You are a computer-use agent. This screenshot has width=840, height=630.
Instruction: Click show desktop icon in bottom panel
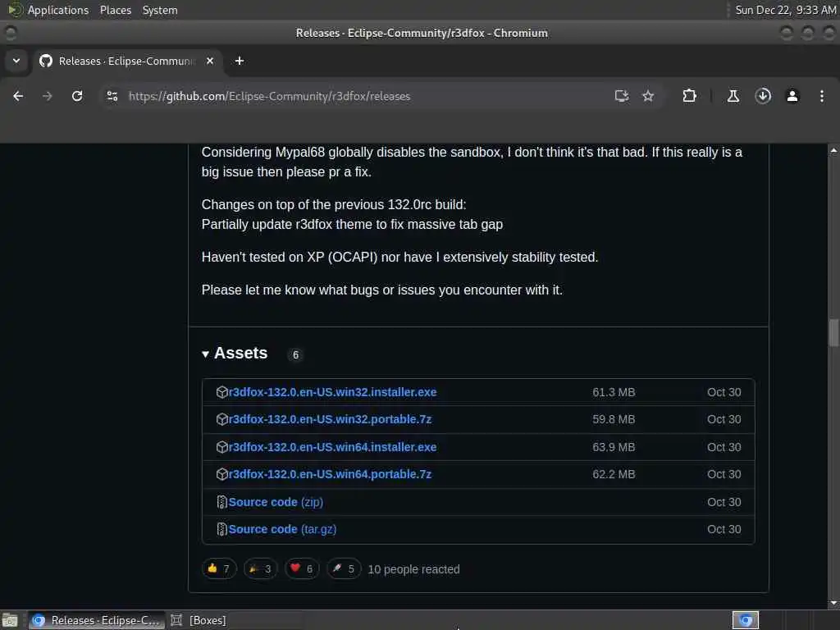(10, 620)
